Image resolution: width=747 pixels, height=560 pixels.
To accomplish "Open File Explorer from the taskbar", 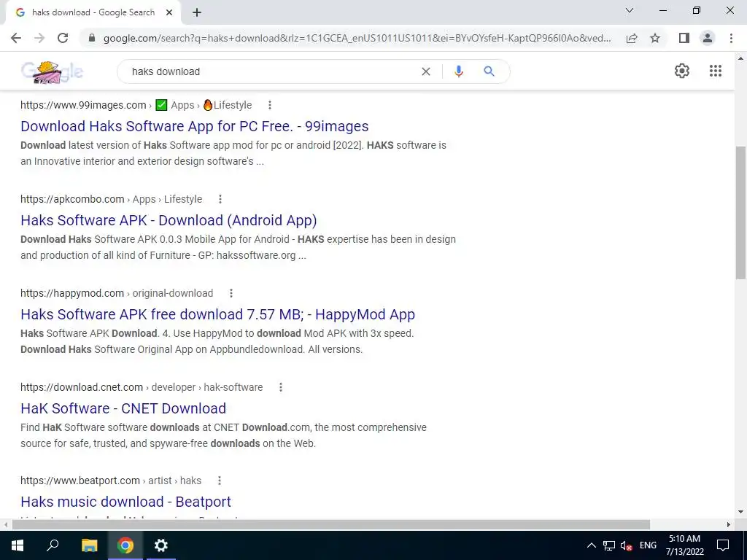I will click(x=89, y=545).
